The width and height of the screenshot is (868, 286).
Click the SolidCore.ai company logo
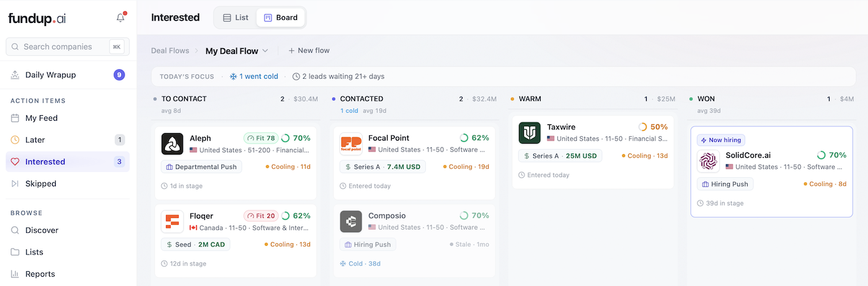(708, 161)
